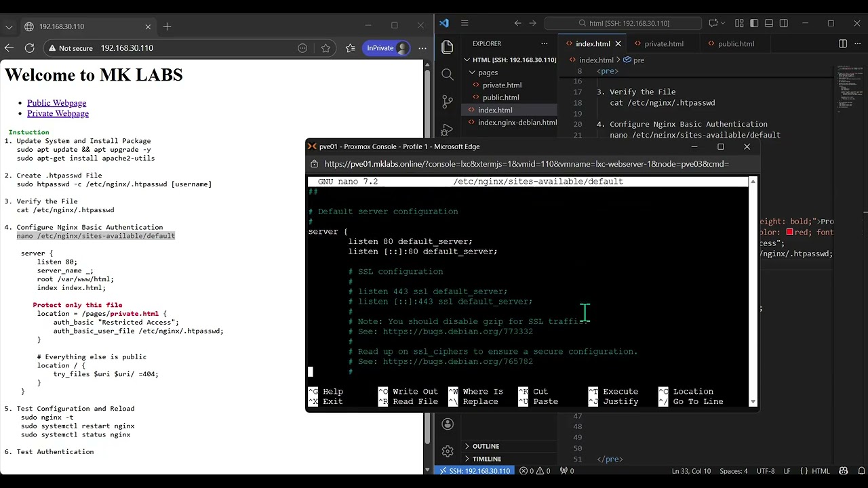
Task: Expand the TIMELINE section
Action: click(x=486, y=459)
